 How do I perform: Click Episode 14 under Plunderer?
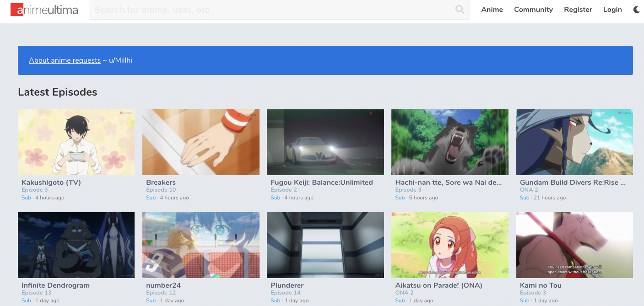pos(285,293)
